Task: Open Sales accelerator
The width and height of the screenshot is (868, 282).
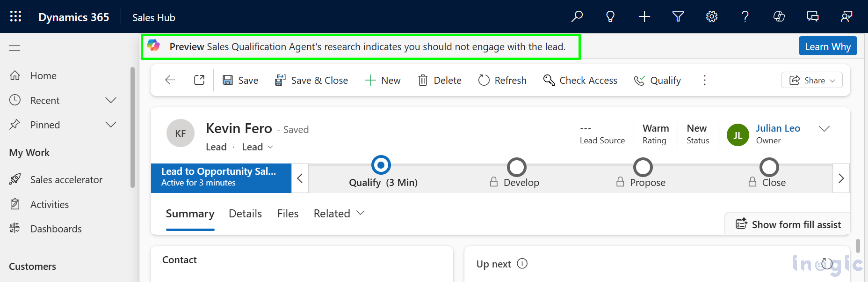Action: (x=56, y=179)
